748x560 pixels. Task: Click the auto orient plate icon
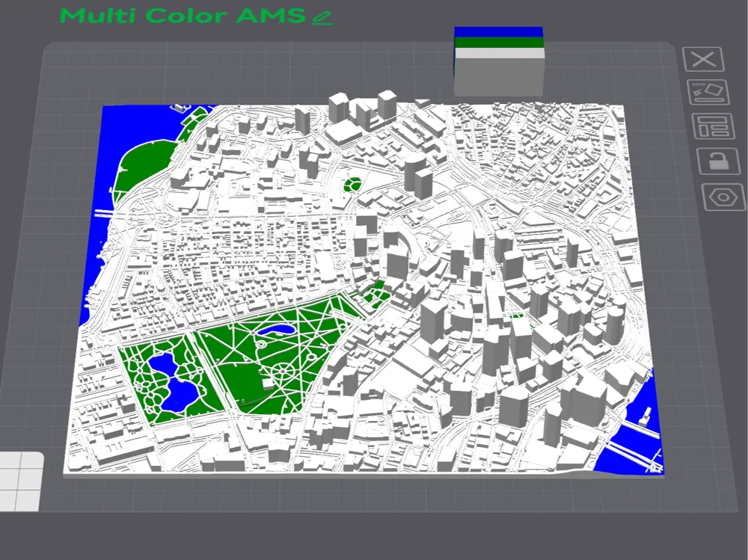click(x=709, y=93)
